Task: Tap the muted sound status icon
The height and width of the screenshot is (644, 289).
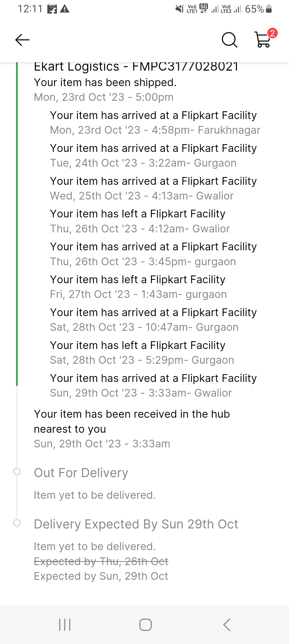Action: [179, 9]
